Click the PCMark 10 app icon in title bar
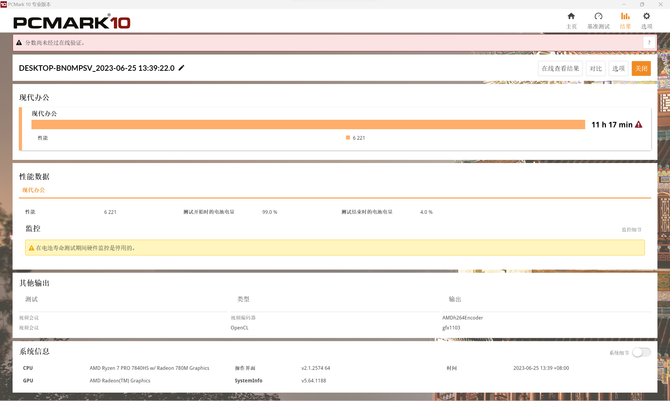This screenshot has height=401, width=670. click(3, 4)
